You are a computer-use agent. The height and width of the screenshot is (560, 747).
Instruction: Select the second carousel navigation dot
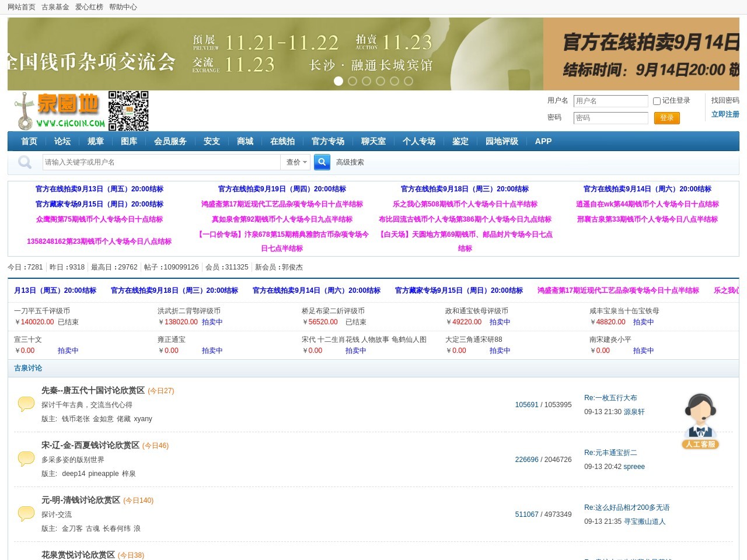pyautogui.click(x=352, y=82)
